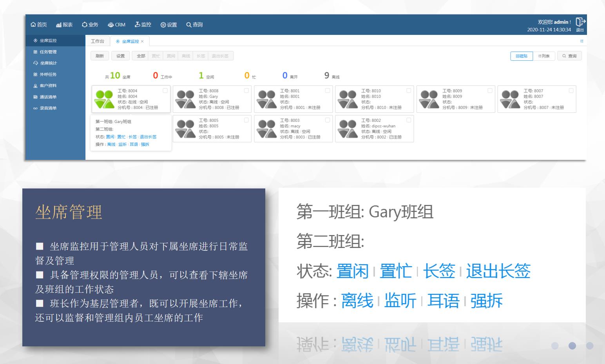Select 通话清单 in the left sidebar
Viewport: 605px width, 364px height.
55,97
